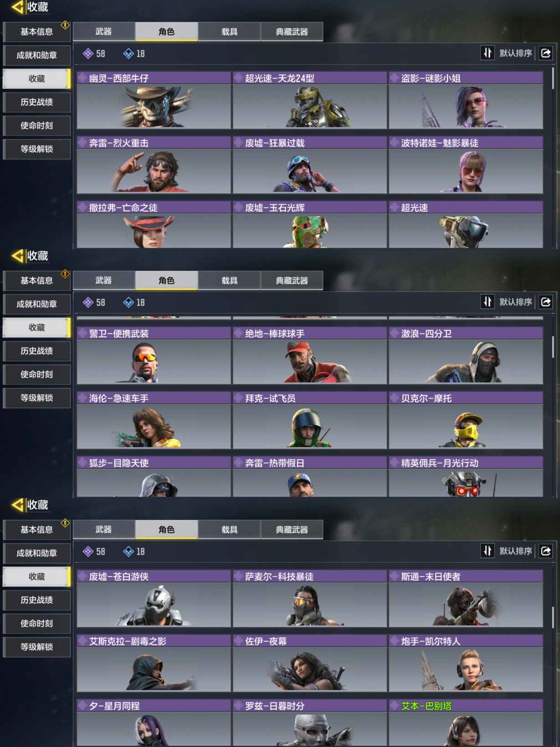560x747 pixels.
Task: Open 武器 tab in the panel containing 废墟-苍白游侠
Action: click(x=104, y=529)
